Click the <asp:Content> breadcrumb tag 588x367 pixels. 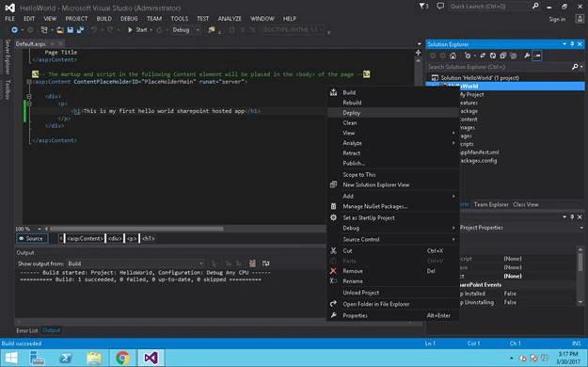tap(85, 239)
